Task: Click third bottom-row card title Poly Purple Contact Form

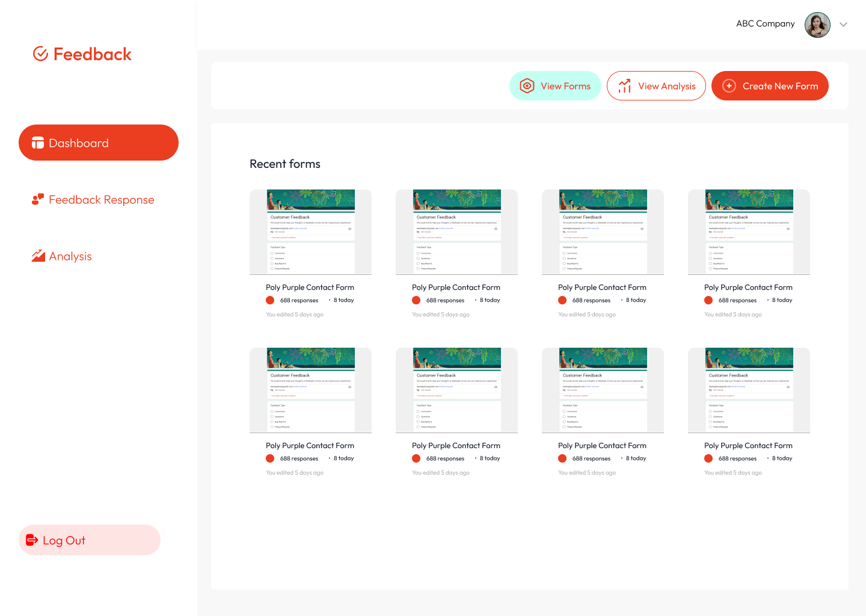Action: (602, 446)
